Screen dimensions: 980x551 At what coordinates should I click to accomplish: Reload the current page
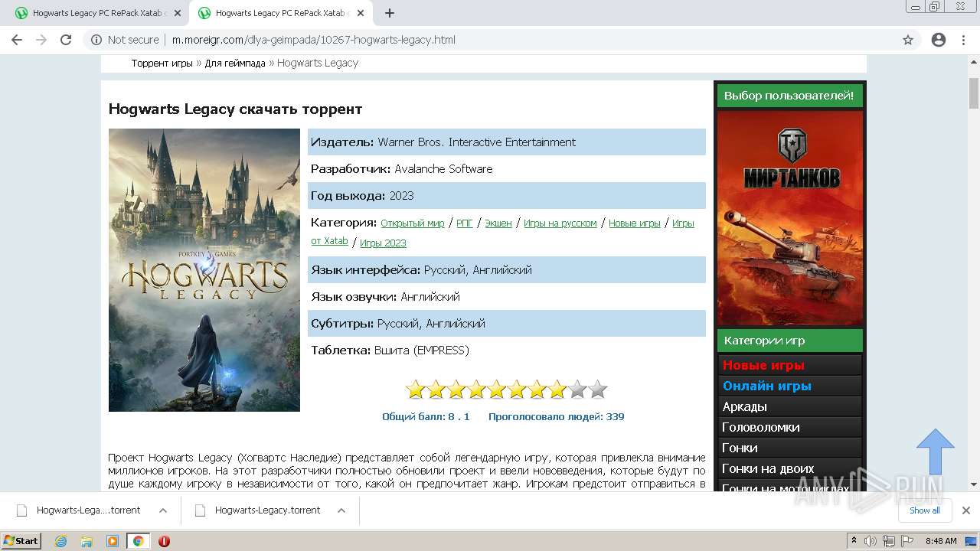pyautogui.click(x=66, y=40)
